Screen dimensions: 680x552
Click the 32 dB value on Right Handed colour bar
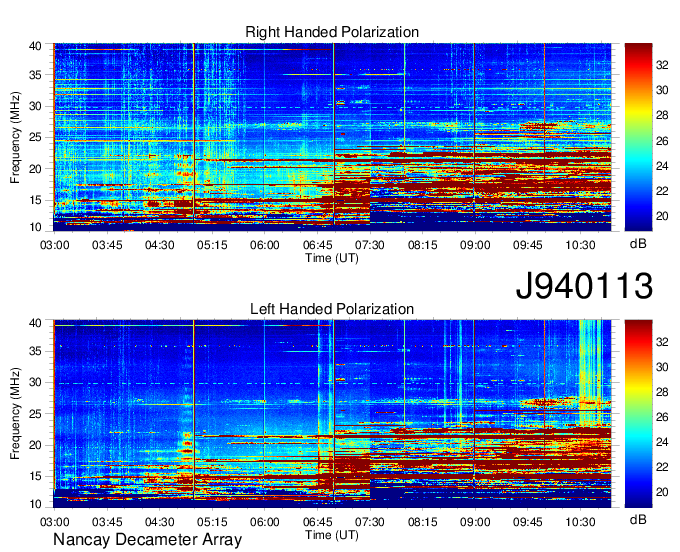[662, 65]
